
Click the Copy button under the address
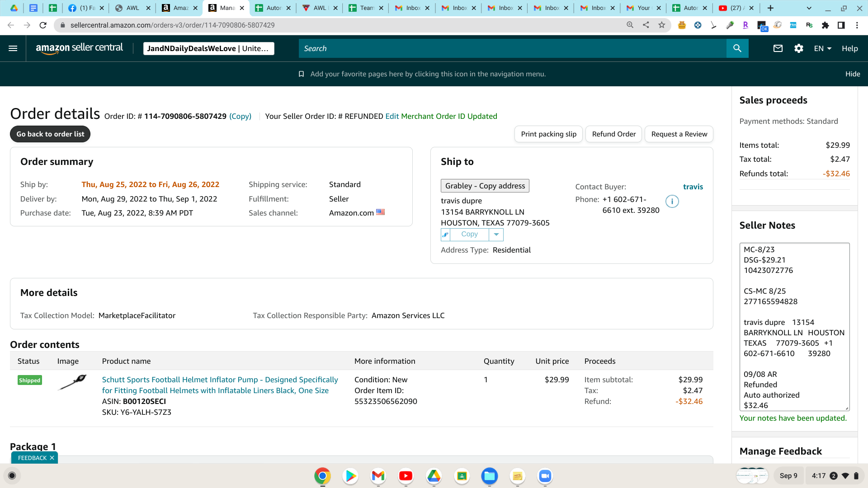(469, 235)
